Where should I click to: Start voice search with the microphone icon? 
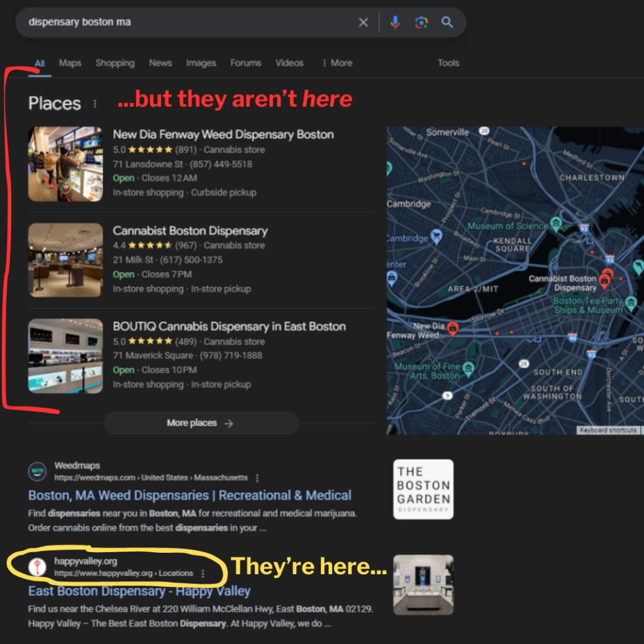(395, 22)
